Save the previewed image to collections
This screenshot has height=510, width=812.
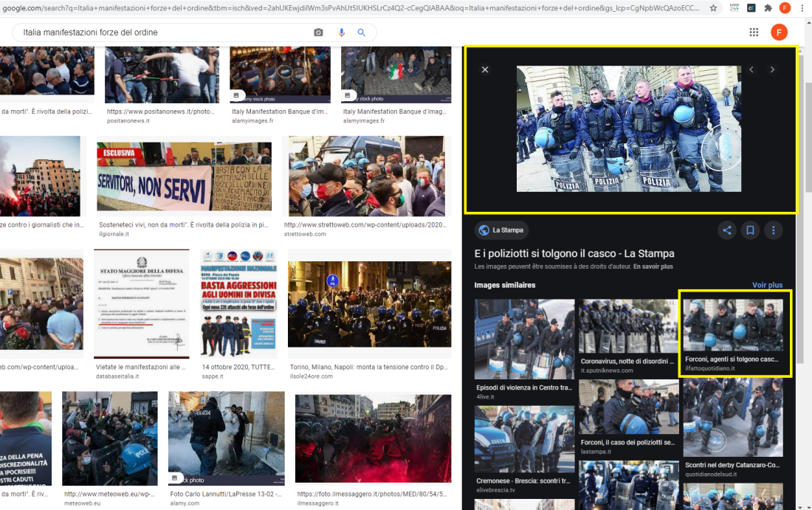(x=750, y=230)
